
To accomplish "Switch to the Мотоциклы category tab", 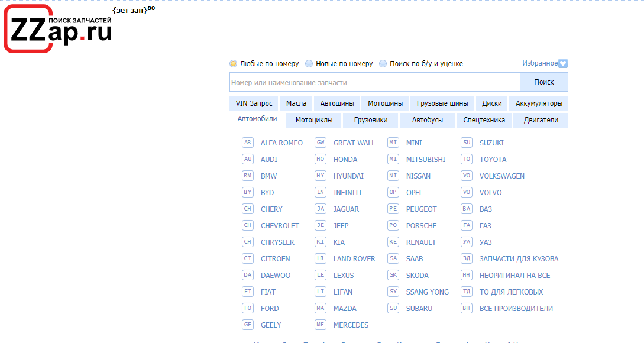I will [x=314, y=120].
